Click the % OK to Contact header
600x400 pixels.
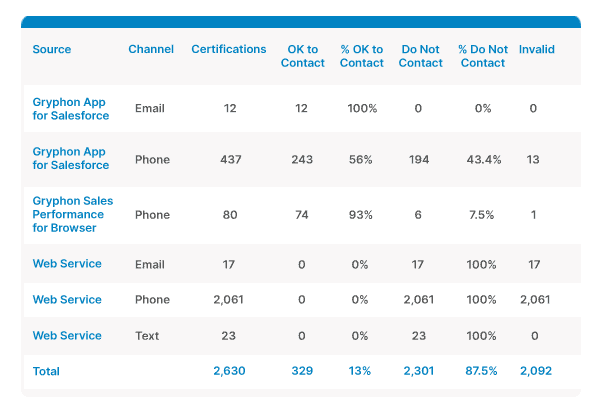point(362,56)
